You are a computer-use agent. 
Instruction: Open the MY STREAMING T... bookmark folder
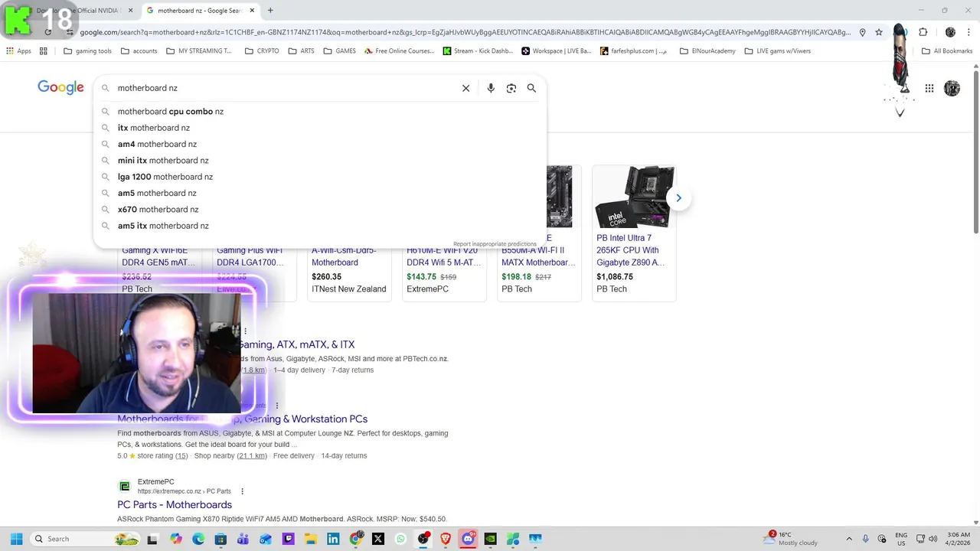(x=198, y=51)
